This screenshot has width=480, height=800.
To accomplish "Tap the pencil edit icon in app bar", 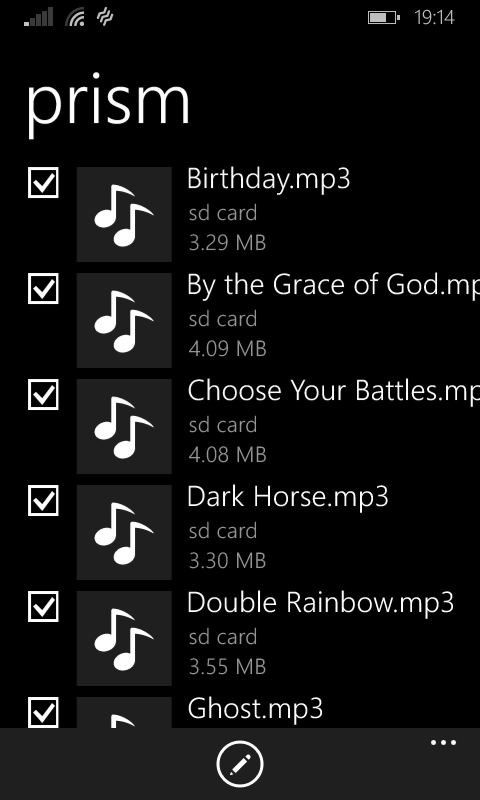I will (240, 764).
